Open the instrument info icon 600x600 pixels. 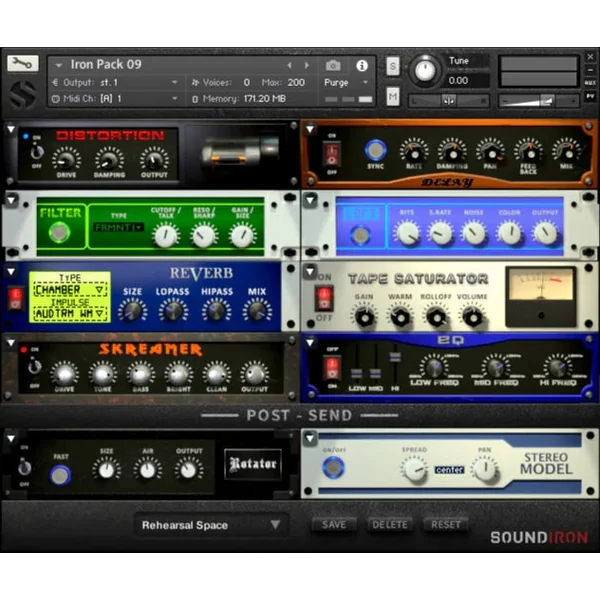pos(362,66)
